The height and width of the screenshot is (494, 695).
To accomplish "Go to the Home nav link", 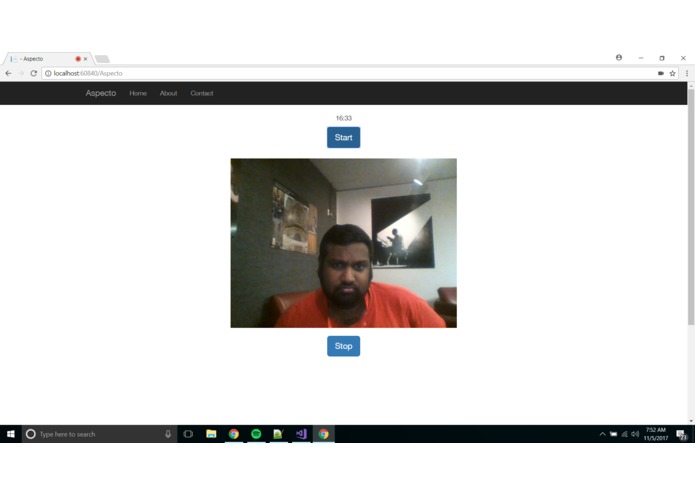I will [138, 93].
